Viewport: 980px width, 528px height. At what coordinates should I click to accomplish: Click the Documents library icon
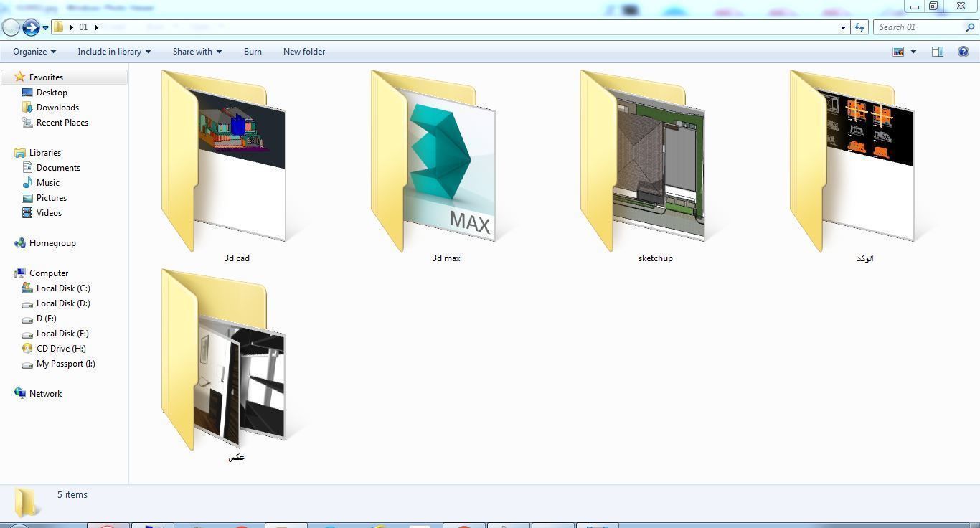pyautogui.click(x=27, y=168)
